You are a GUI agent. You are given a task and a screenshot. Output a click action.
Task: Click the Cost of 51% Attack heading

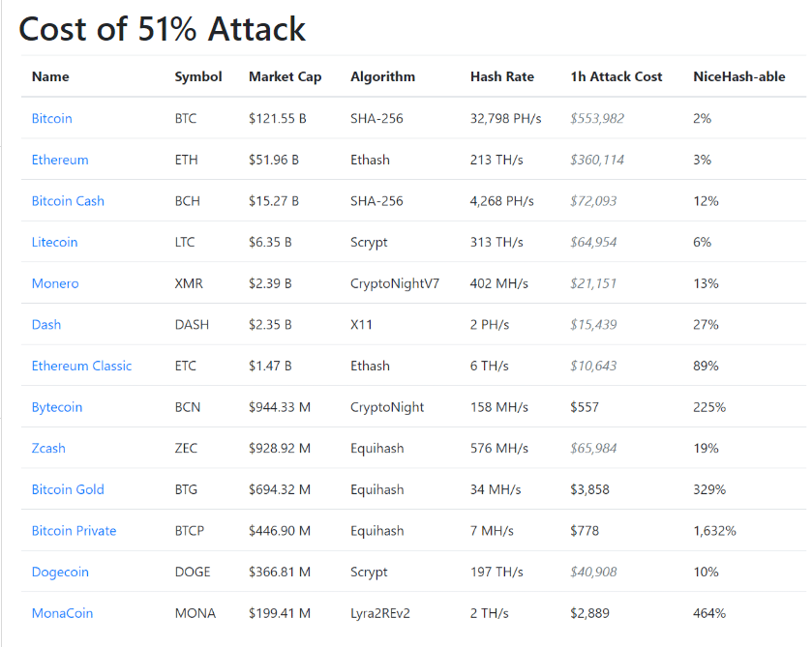pos(162,29)
